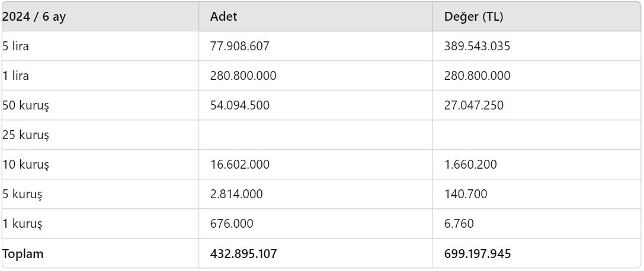Click the total value 699.197.945
The width and height of the screenshot is (644, 271).
click(x=478, y=253)
